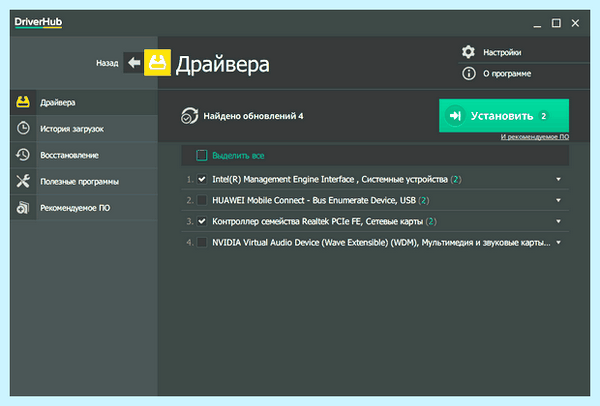Screen dimensions: 600x406
Task: Click the clock icon for История загрузок
Action: pos(23,128)
